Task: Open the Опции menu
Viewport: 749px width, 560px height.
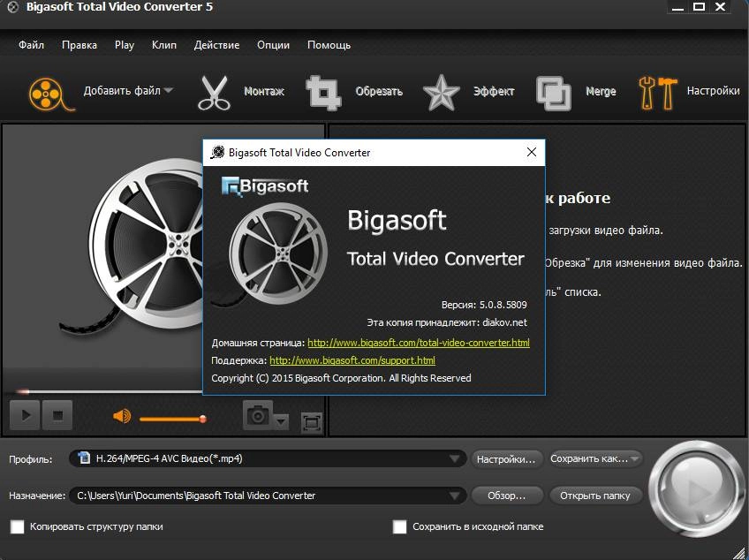Action: pos(273,45)
